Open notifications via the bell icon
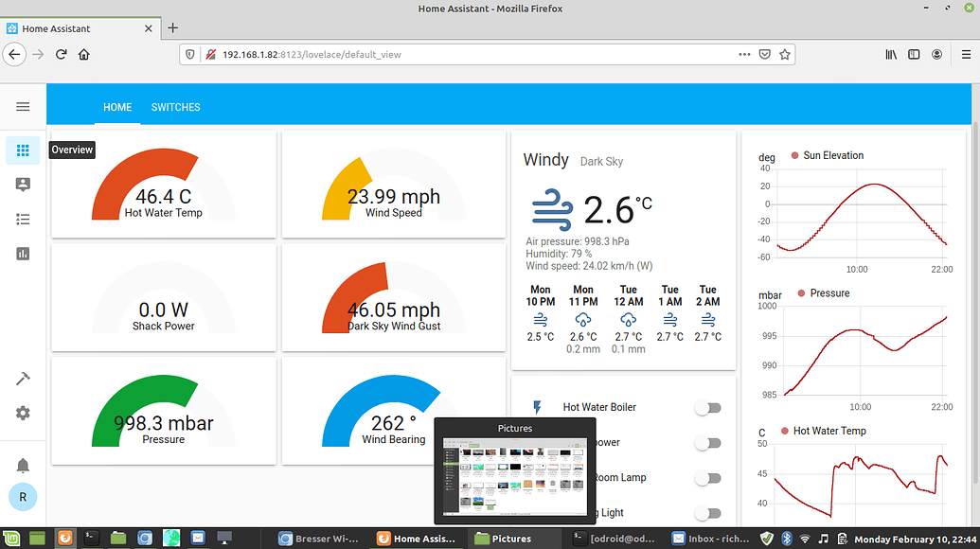This screenshot has width=980, height=549. 23,465
